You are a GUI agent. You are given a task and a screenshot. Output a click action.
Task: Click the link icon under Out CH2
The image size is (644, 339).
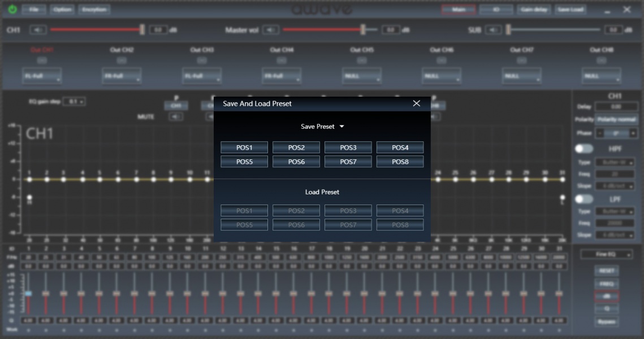[x=122, y=60]
